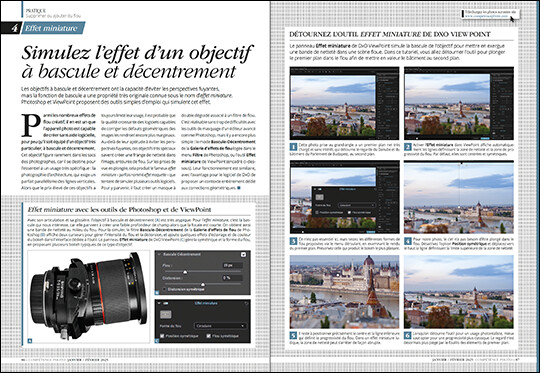
Task: Click the Distorsion percentage field
Action: click(233, 278)
